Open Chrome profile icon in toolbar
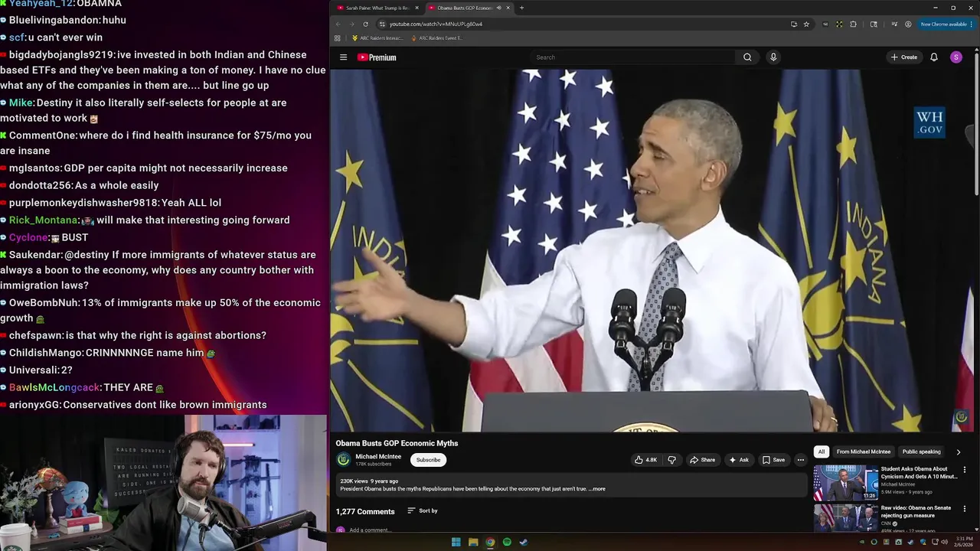 (908, 24)
